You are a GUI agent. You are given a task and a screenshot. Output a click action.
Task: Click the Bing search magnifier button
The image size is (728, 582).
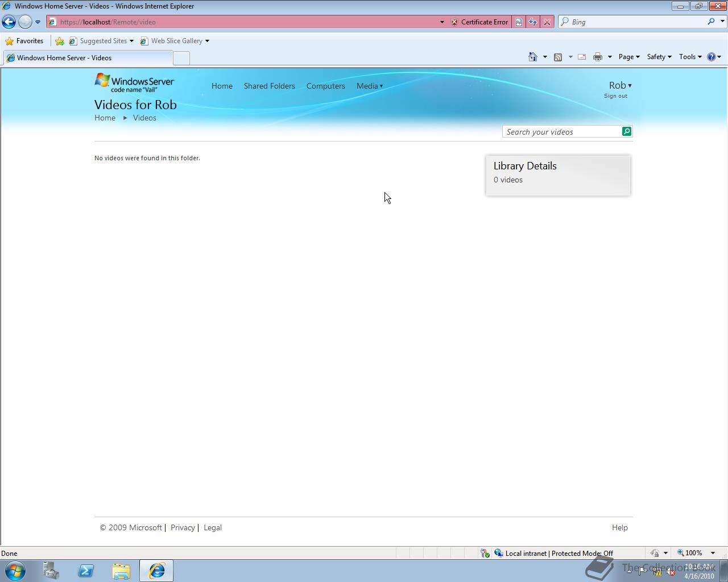pos(711,22)
